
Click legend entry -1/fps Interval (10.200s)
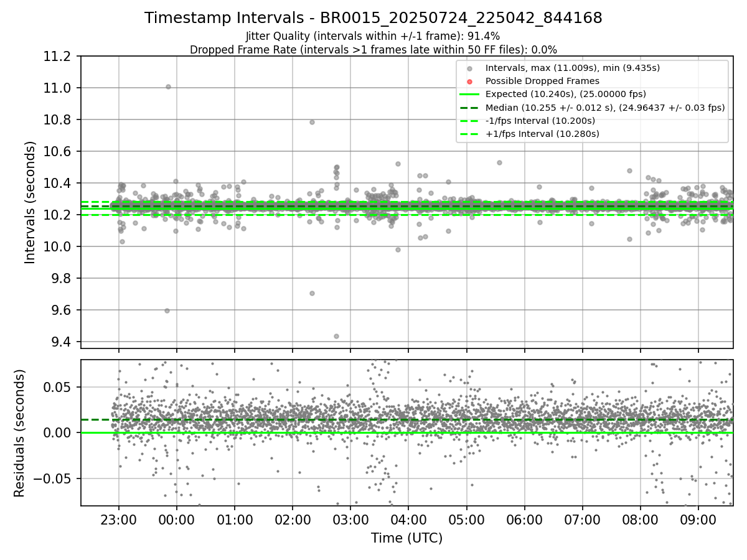coord(540,121)
